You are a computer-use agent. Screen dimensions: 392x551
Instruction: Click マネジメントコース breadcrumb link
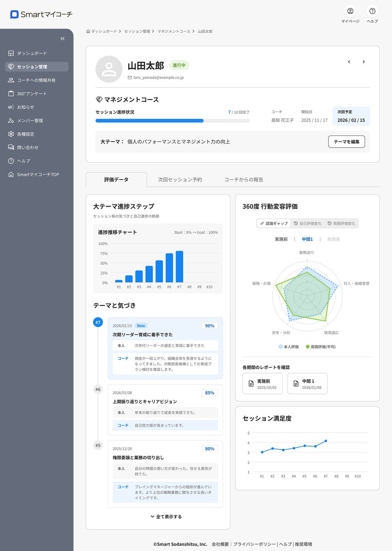pos(174,31)
